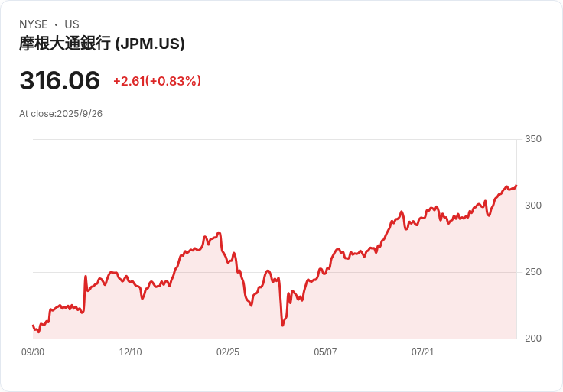Screen dimensions: 563x392
Task: Click the 350 y-axis label
Action: 533,139
